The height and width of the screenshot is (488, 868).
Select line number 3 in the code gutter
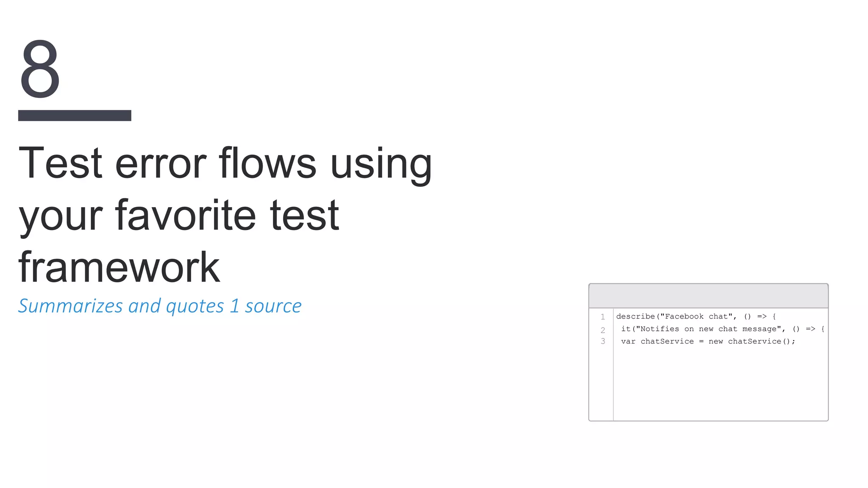tap(602, 341)
